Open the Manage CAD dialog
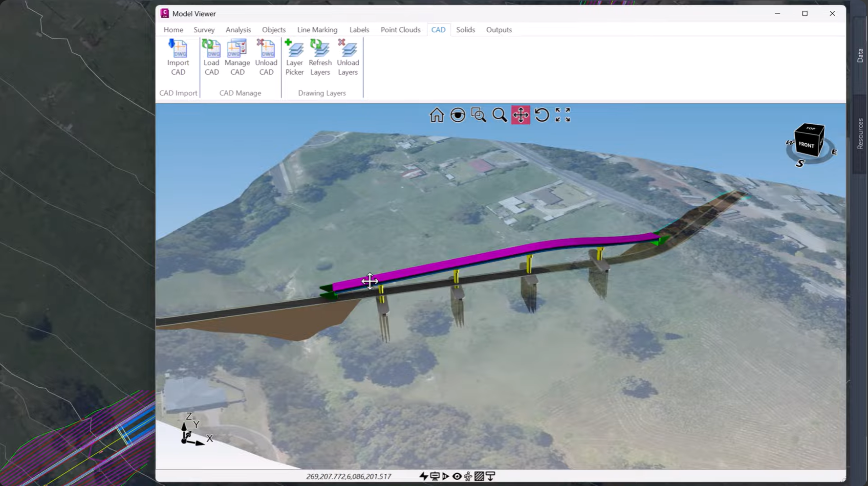Screen dimensions: 868x486 [x=238, y=58]
